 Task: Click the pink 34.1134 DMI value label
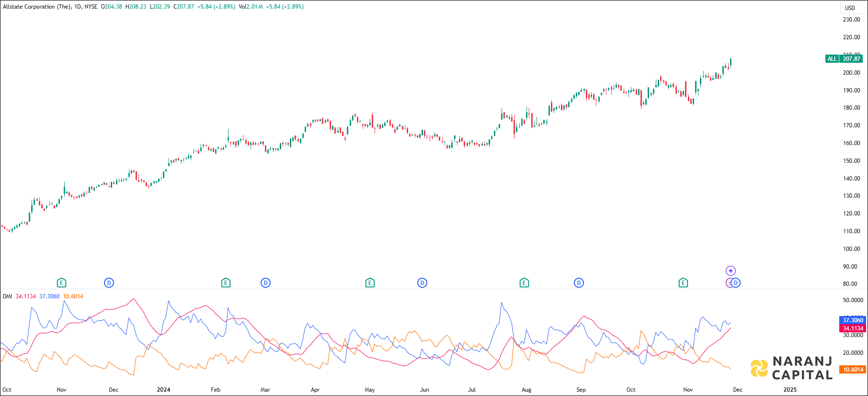[853, 328]
